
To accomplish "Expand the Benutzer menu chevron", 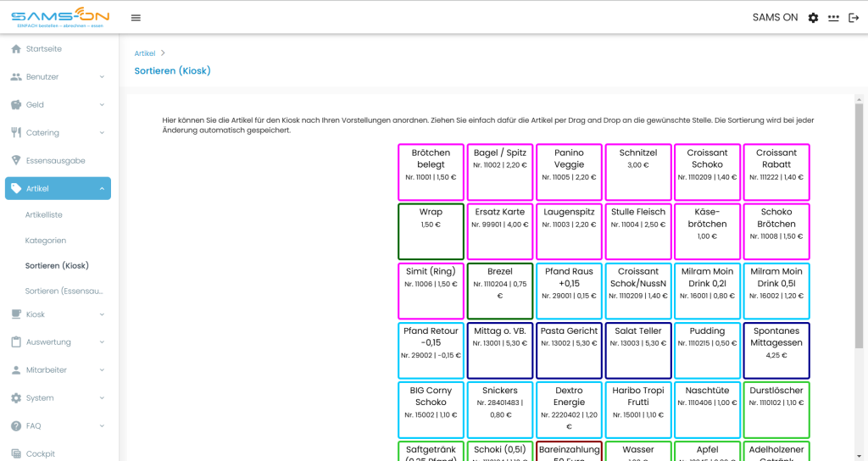I will [x=102, y=77].
